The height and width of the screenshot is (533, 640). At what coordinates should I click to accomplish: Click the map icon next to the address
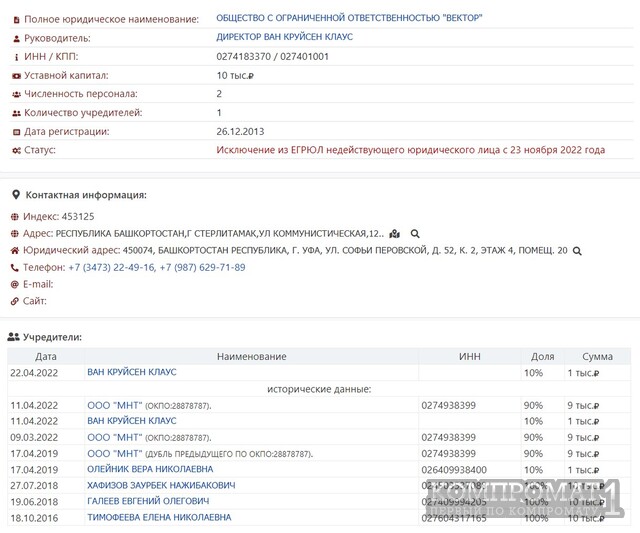pyautogui.click(x=394, y=234)
